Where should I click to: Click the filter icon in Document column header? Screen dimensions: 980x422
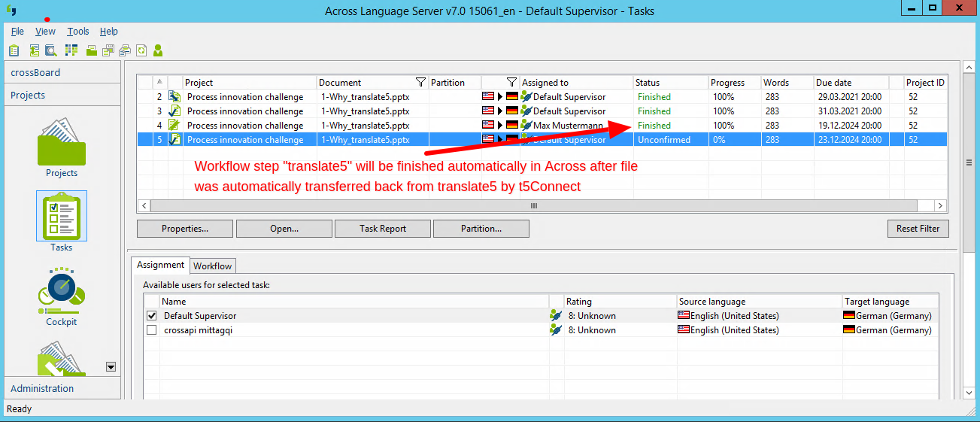pyautogui.click(x=420, y=82)
